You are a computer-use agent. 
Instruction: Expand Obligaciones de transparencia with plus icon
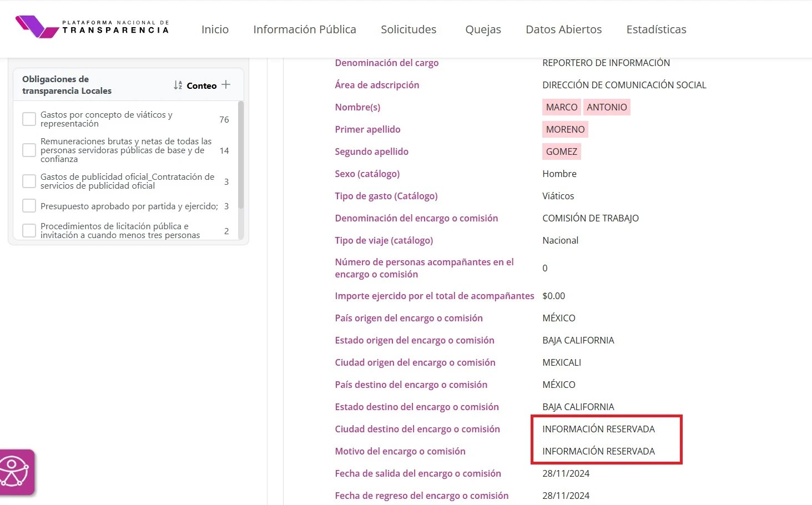(226, 85)
